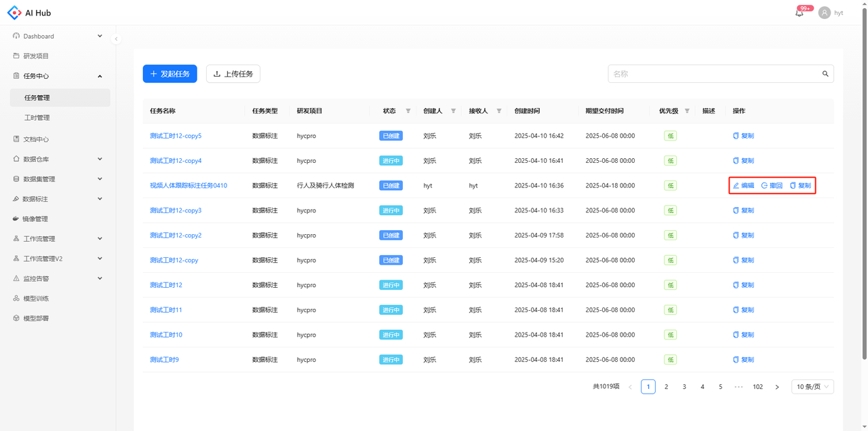Click 复制 for 视频人体跟踪标注任务0410 row
Viewport: 868px width, 431px height.
[x=800, y=185]
